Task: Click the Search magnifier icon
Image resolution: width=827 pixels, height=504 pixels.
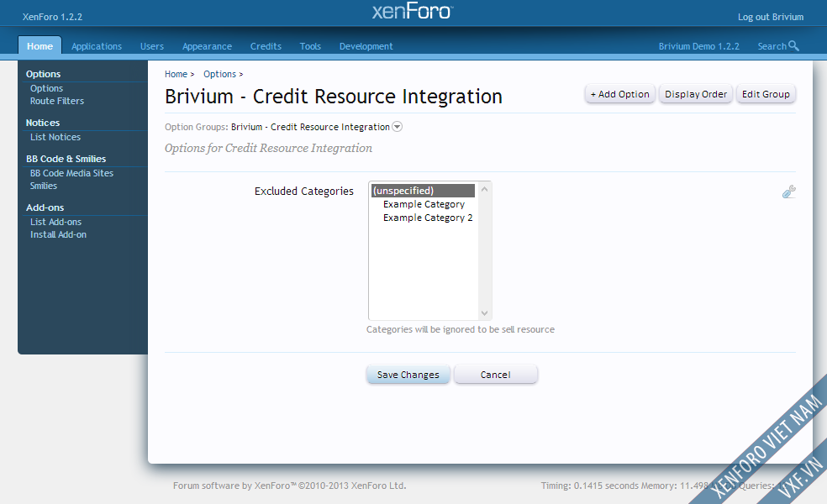Action: [x=793, y=46]
